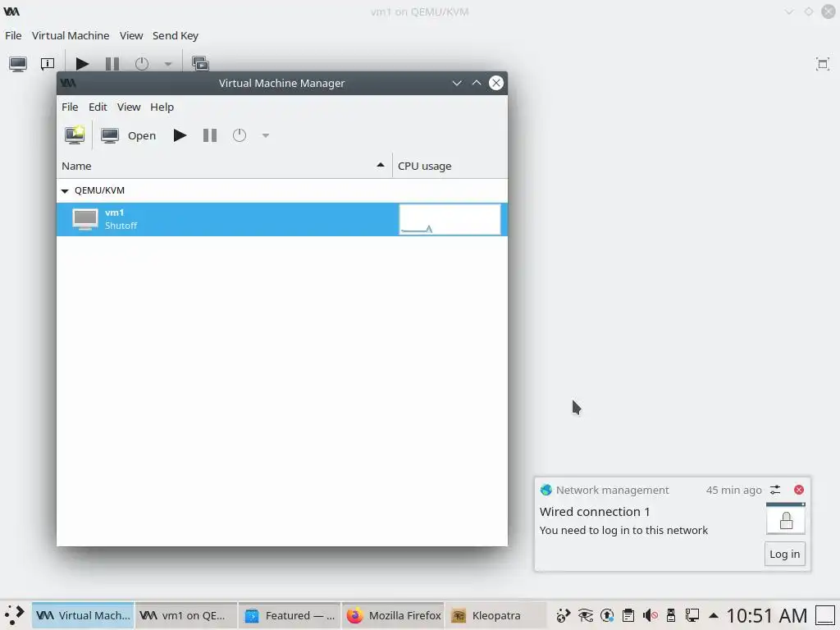Show graphical console icon in vm1 window
Image resolution: width=840 pixels, height=630 pixels.
(x=18, y=64)
